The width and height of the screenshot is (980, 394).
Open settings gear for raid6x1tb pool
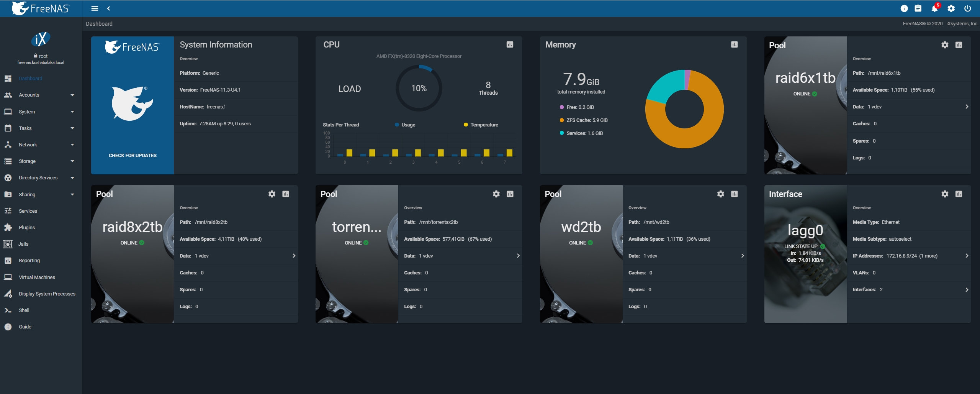945,45
